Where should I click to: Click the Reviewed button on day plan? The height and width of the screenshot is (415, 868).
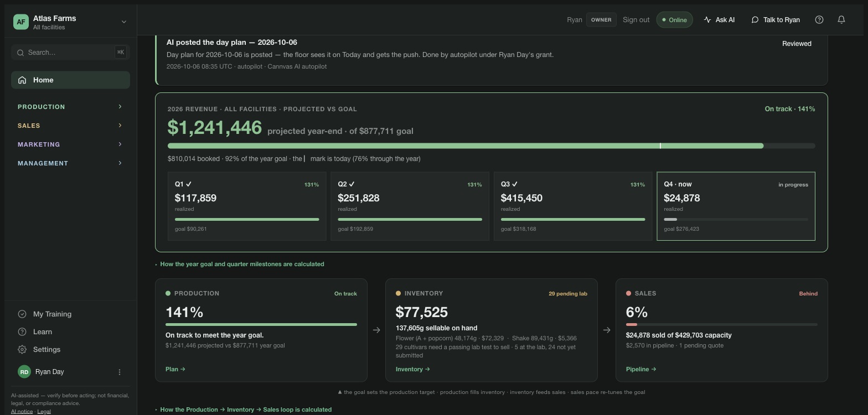pyautogui.click(x=797, y=44)
